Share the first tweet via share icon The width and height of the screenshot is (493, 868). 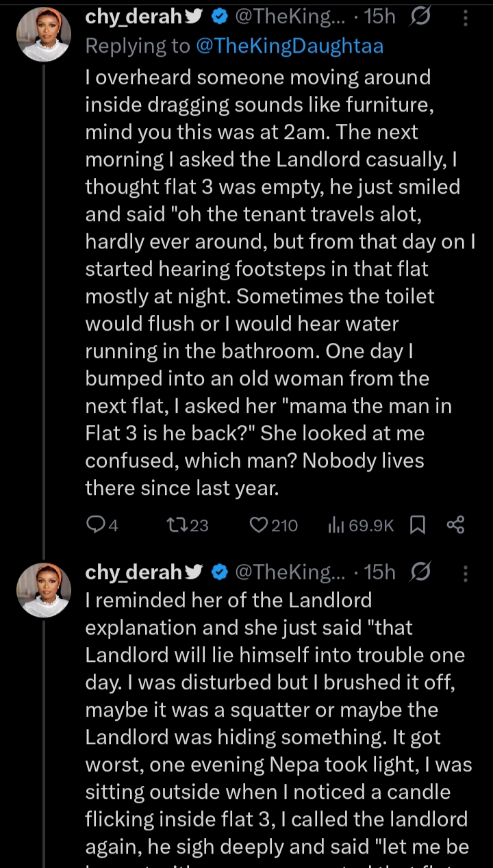click(455, 525)
